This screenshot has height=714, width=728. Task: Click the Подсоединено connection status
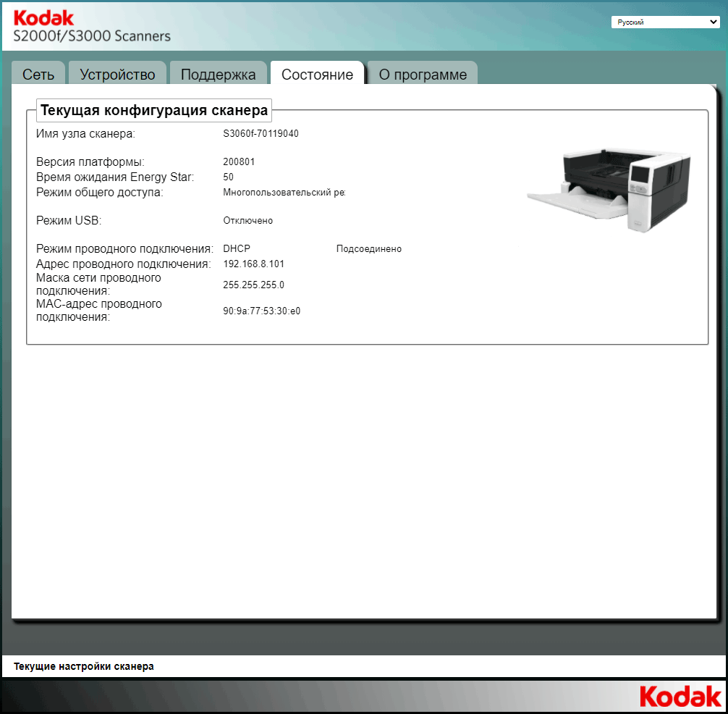point(369,249)
